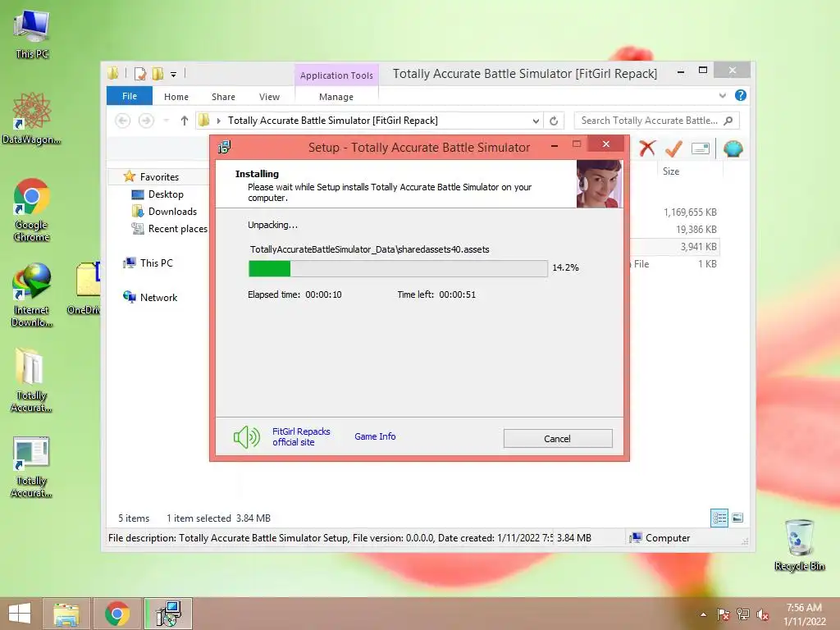Select the Application Tools contextual tab
This screenshot has width=840, height=630.
point(336,75)
